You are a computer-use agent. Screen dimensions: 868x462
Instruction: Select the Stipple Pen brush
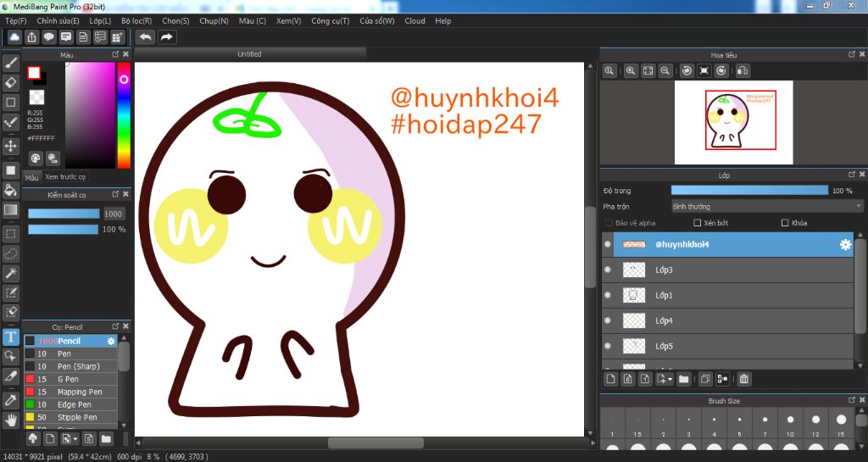pos(70,417)
